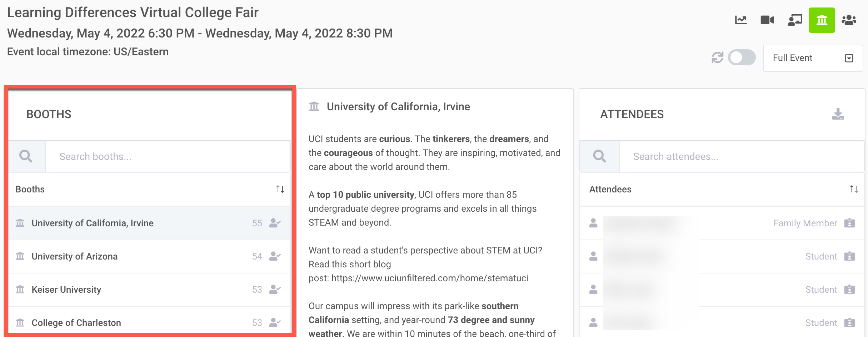The width and height of the screenshot is (868, 337).
Task: Toggle the auto-refresh switch
Action: (742, 57)
